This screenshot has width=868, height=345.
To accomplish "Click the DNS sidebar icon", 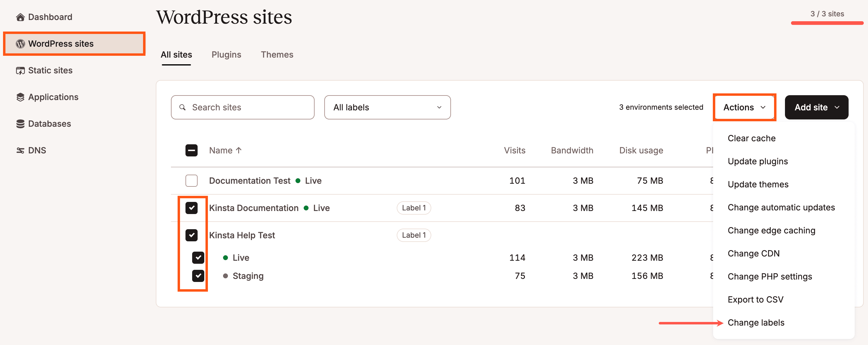I will [20, 149].
